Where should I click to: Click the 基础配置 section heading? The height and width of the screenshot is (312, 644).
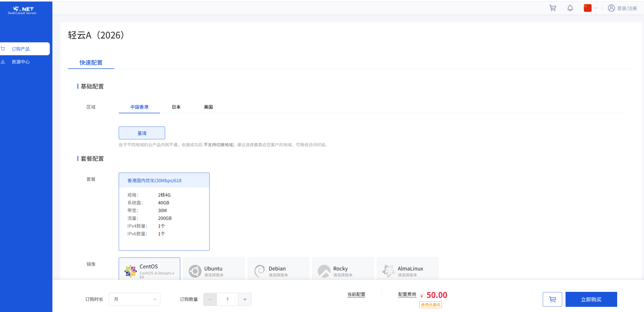[92, 86]
